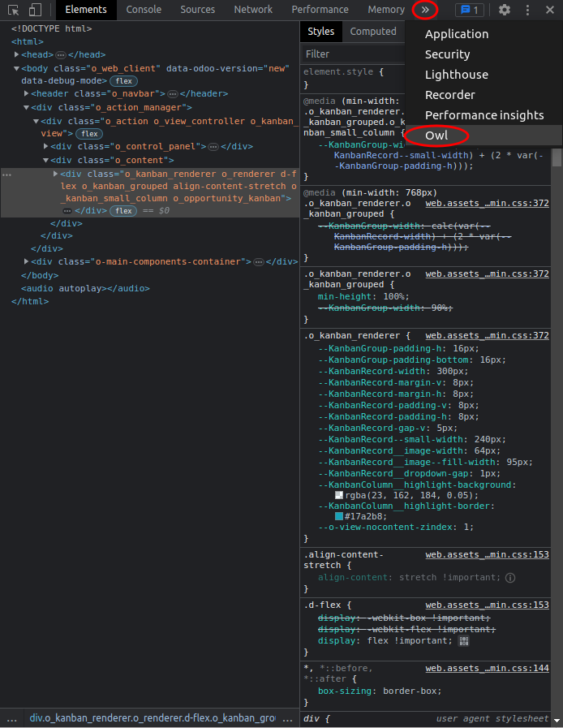Collapse the o_action_manager div node

[27, 108]
